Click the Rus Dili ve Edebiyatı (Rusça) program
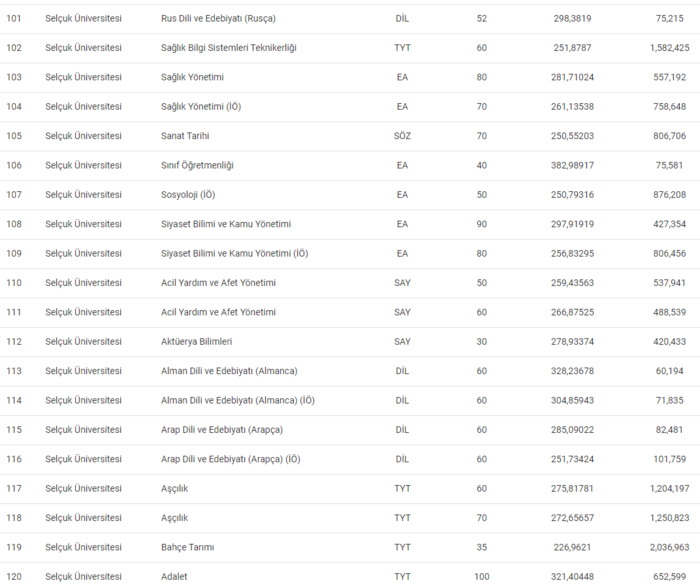This screenshot has width=700, height=585. (218, 18)
